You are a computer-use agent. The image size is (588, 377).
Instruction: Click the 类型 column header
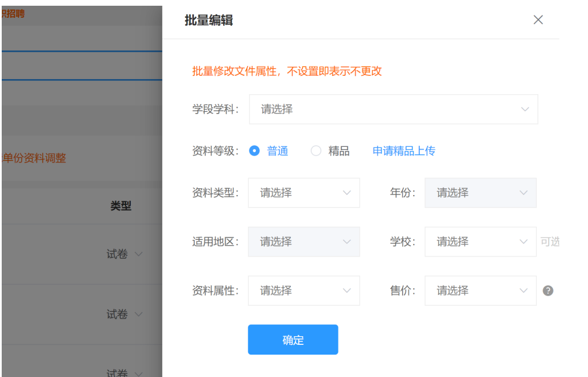coord(121,206)
